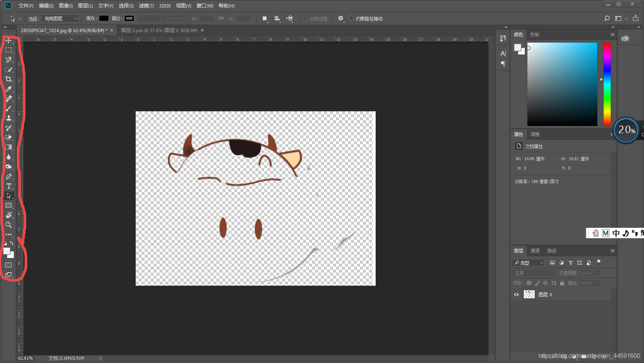
Task: Open the share icon at top right
Action: [635, 18]
